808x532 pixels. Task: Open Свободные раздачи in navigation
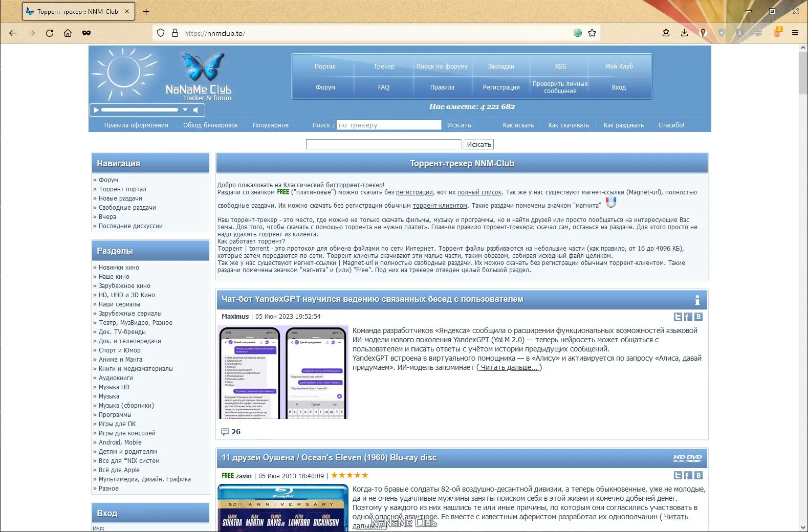click(x=127, y=208)
